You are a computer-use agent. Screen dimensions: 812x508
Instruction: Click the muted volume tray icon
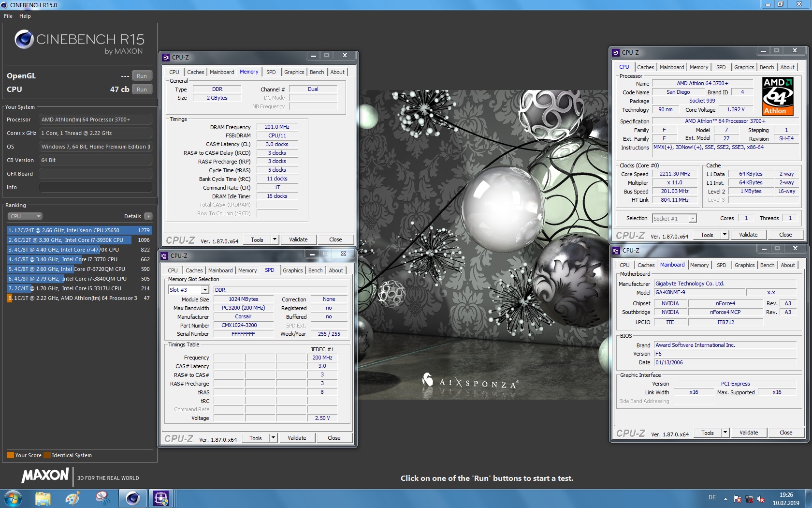(761, 499)
